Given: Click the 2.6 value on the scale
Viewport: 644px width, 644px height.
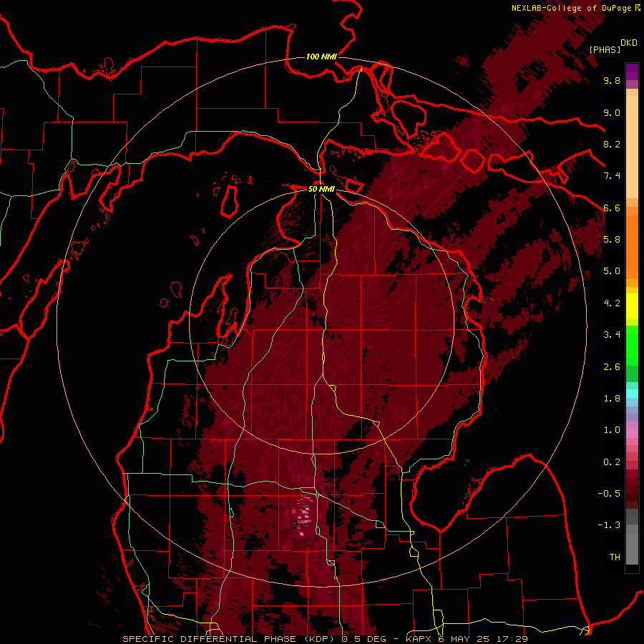Looking at the screenshot, I should 612,367.
